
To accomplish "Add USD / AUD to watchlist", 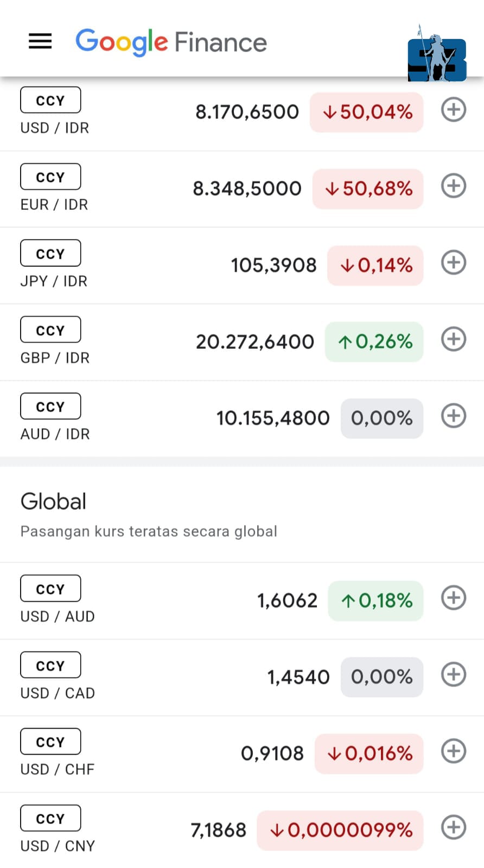I will (453, 598).
